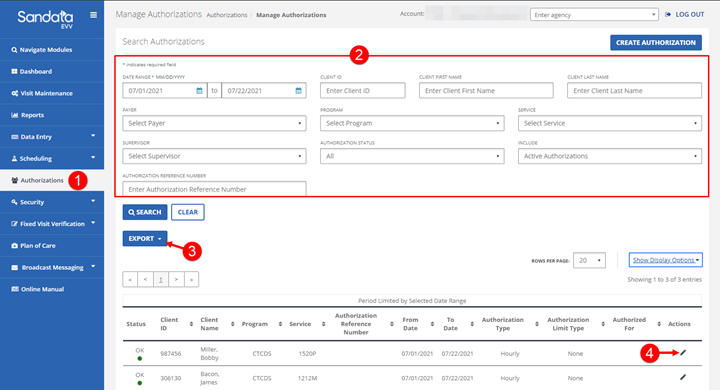Focus the Client Last Name field

(634, 90)
